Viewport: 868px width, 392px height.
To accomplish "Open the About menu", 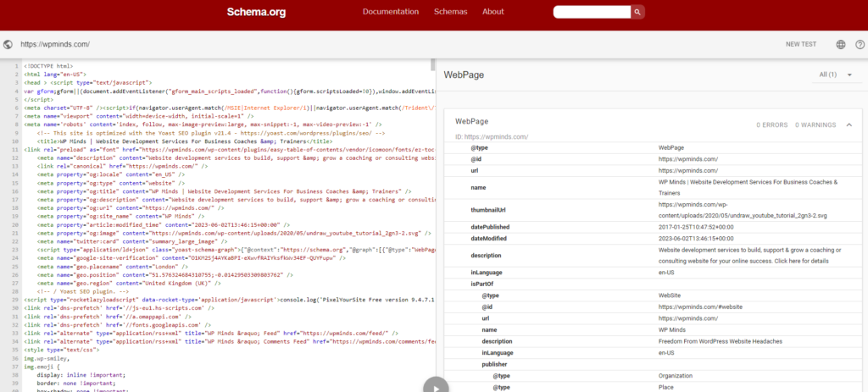I will pos(493,12).
